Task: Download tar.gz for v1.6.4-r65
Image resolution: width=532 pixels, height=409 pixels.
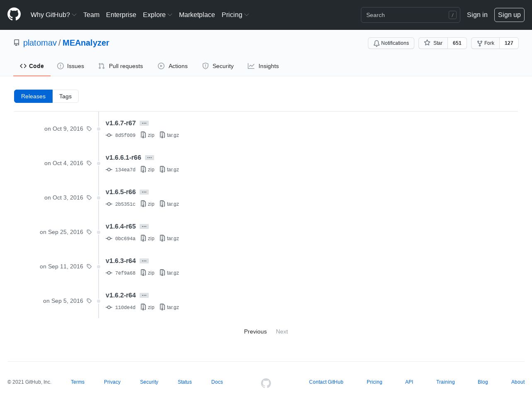Action: [x=169, y=239]
